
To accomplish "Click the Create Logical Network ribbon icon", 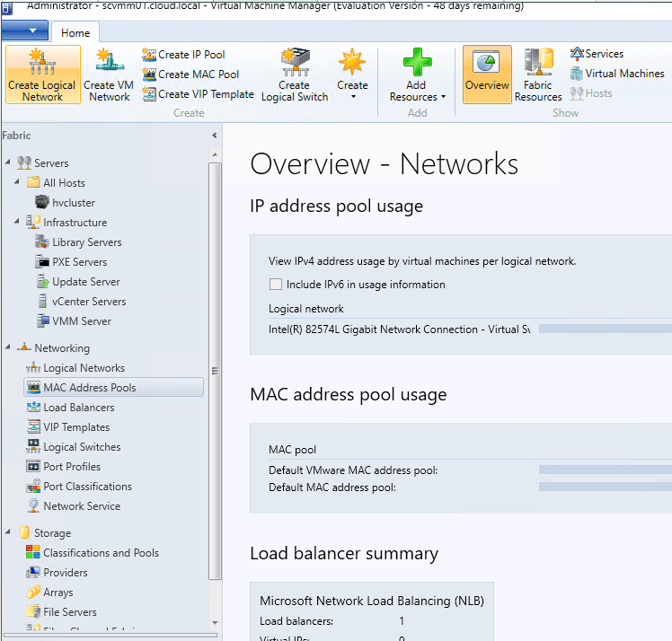I will point(42,75).
